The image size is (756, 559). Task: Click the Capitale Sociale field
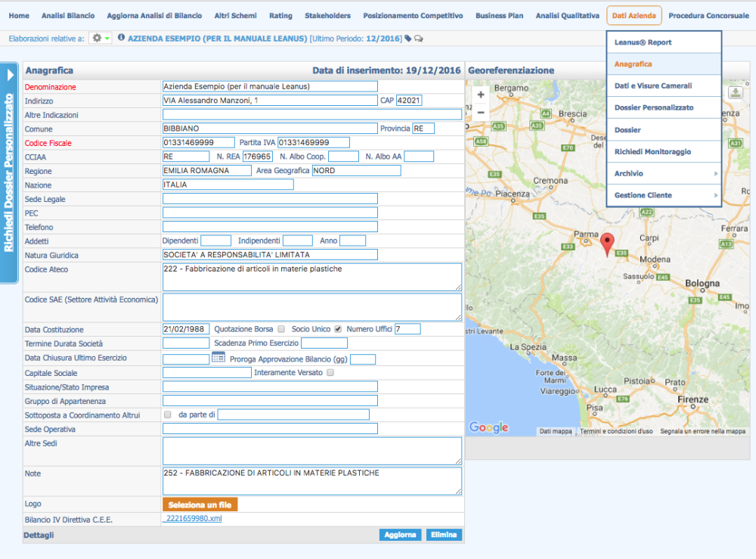(x=207, y=372)
